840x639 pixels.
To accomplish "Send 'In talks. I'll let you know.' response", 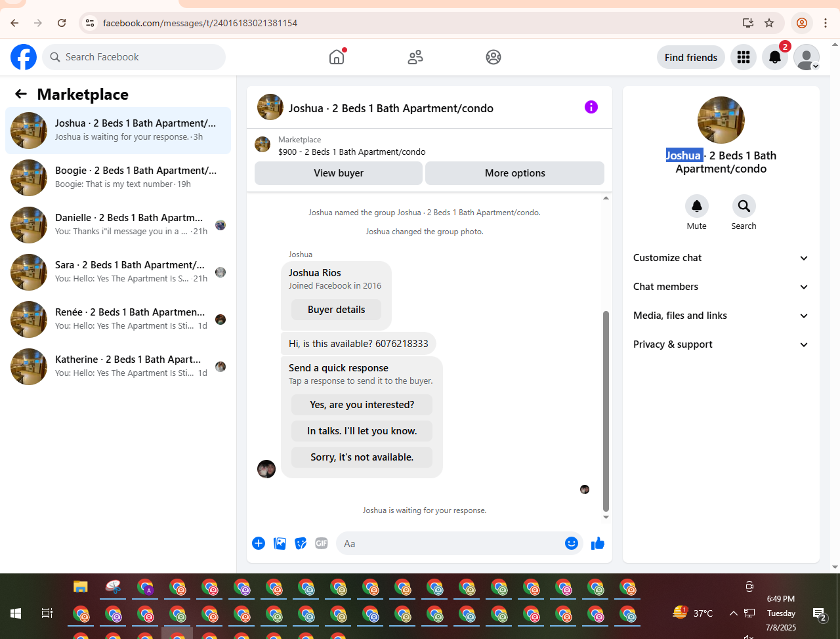I will pyautogui.click(x=362, y=431).
